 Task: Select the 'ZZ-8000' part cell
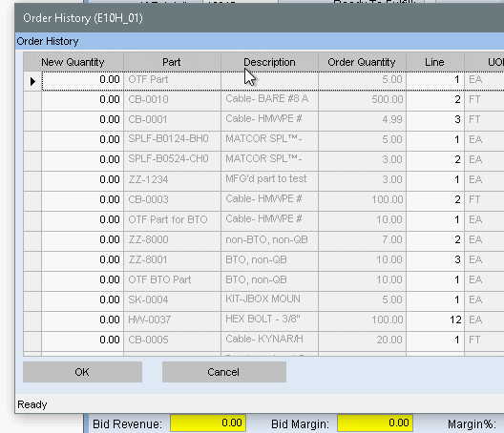pos(172,241)
